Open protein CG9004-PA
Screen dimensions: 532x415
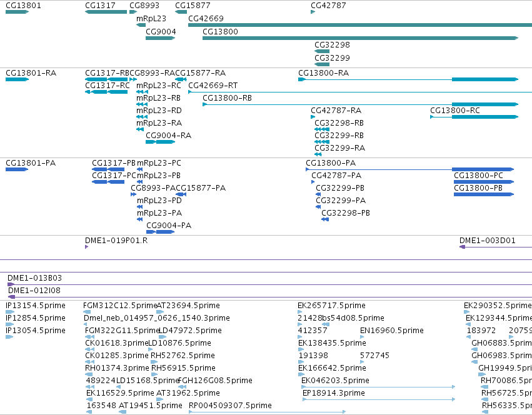[169, 226]
